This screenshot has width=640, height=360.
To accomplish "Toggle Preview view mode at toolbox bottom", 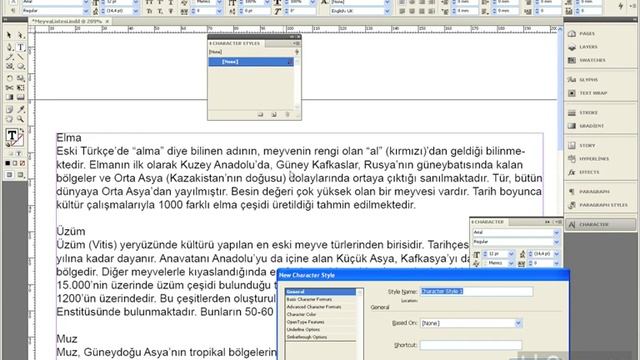I will coord(20,175).
